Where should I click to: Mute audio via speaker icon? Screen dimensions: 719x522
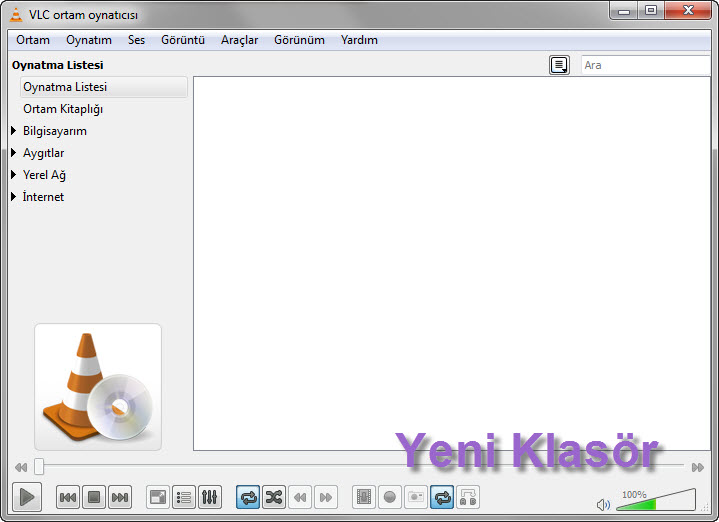coord(603,505)
